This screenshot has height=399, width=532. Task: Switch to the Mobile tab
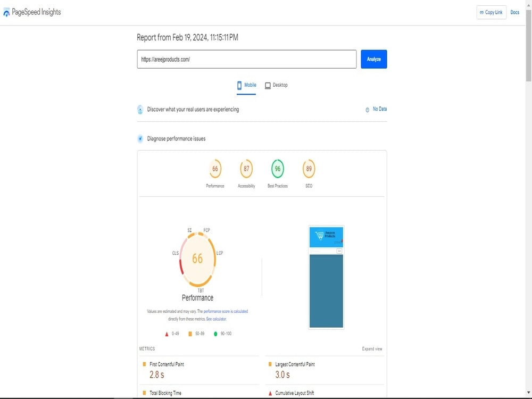(246, 85)
